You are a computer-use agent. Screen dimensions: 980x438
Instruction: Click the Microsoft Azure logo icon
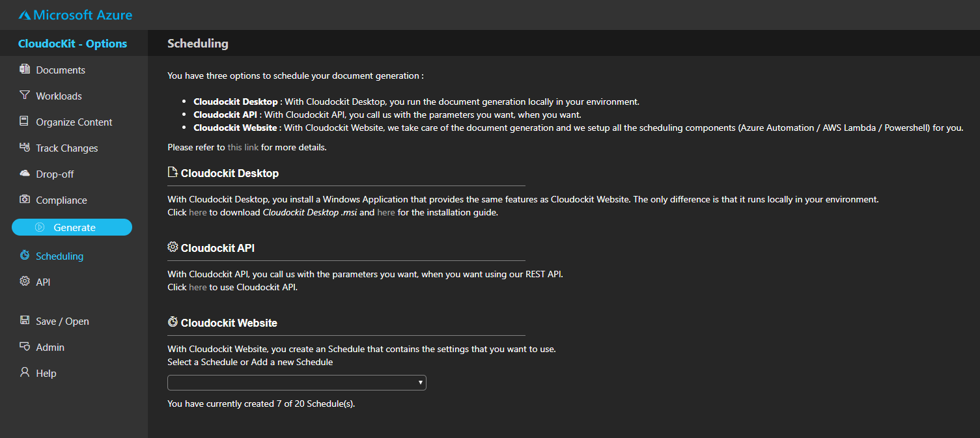25,14
